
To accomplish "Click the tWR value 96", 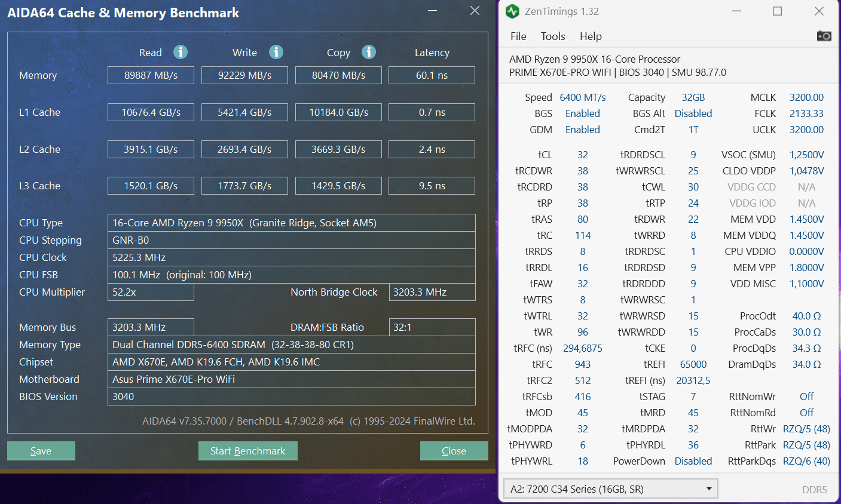I will tap(583, 332).
